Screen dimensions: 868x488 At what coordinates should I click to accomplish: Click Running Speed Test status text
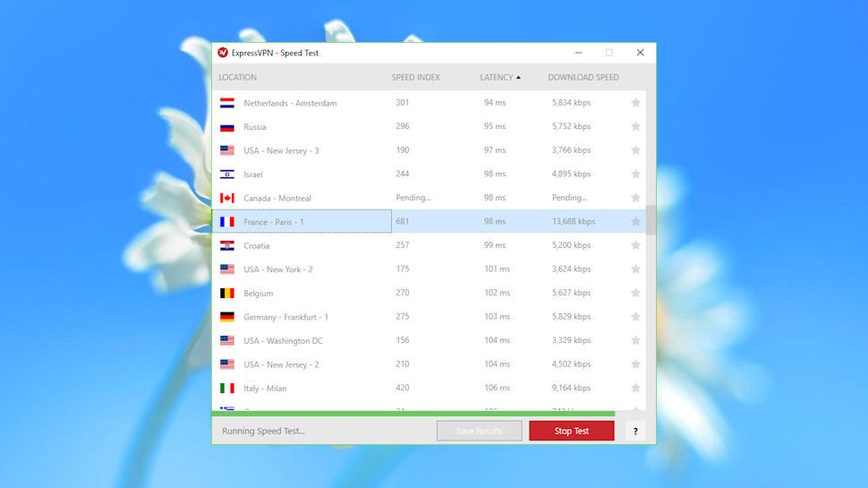click(263, 431)
